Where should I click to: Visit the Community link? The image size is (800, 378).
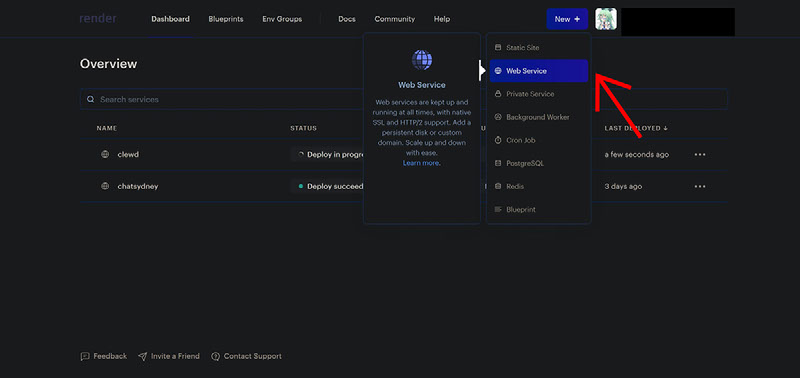coord(394,19)
